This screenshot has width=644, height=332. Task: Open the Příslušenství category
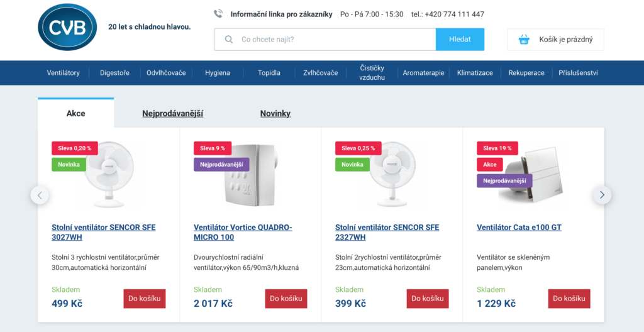click(x=578, y=73)
